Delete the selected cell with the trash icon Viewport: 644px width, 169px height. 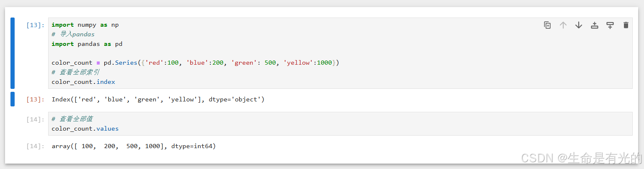point(626,25)
